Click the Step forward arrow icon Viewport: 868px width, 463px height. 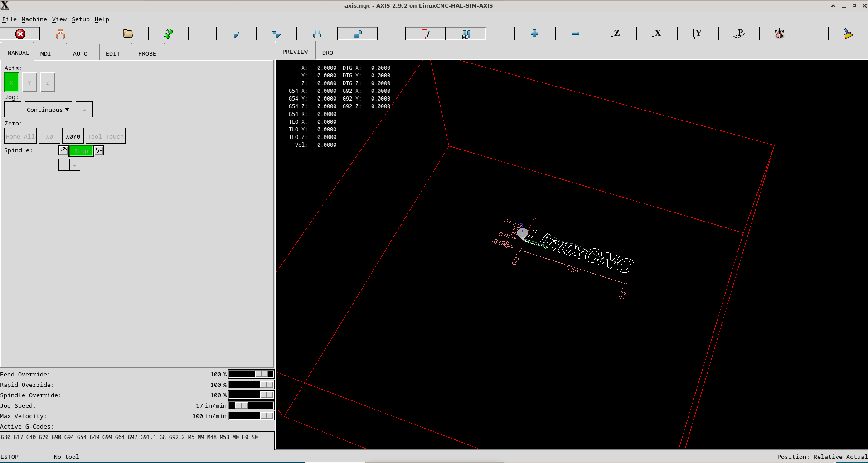pyautogui.click(x=276, y=34)
